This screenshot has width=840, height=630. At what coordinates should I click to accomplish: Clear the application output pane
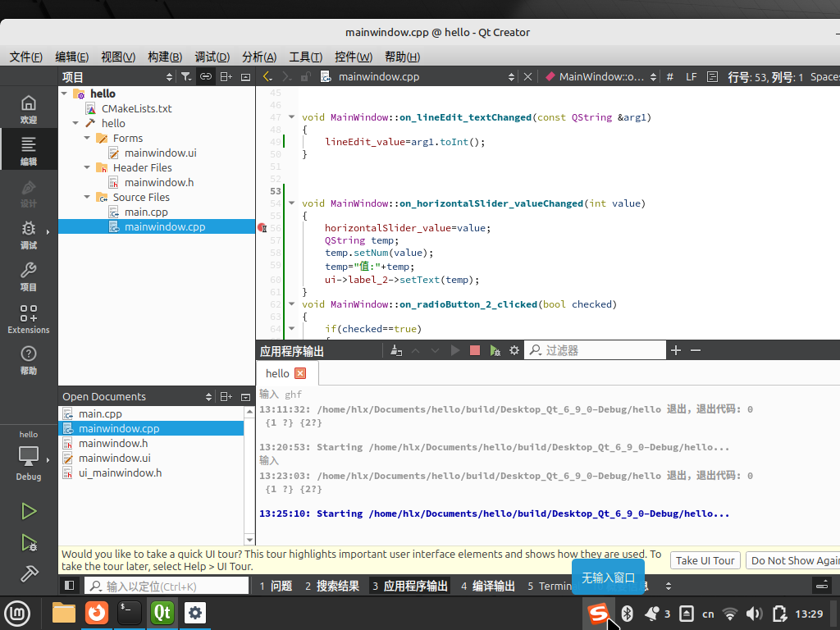pyautogui.click(x=396, y=350)
